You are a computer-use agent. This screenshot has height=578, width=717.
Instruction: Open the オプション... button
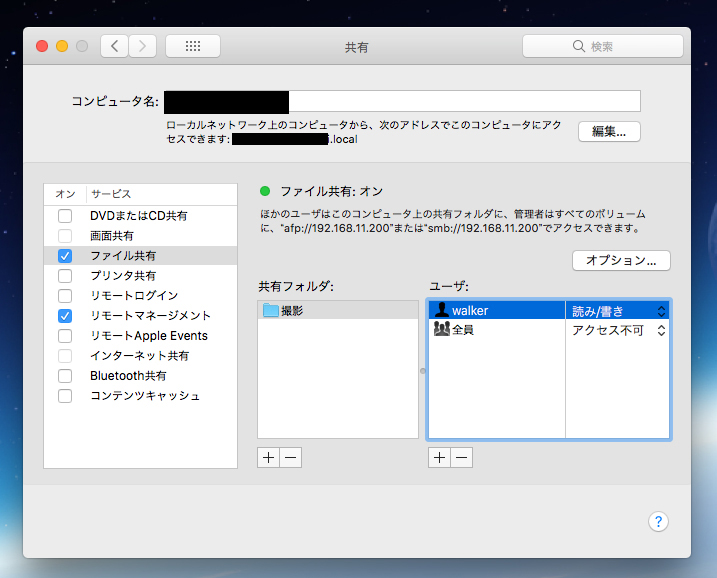click(620, 260)
